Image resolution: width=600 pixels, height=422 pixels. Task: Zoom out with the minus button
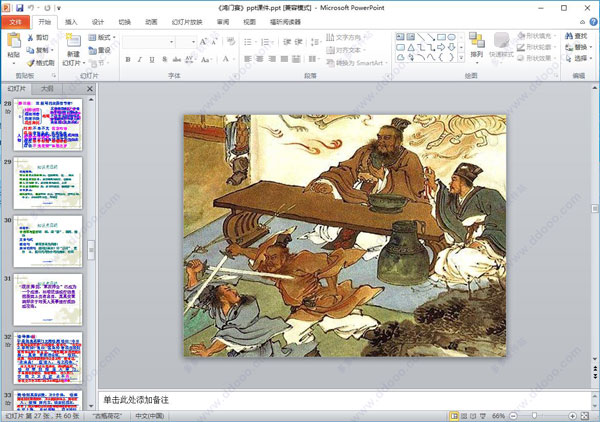[514, 415]
